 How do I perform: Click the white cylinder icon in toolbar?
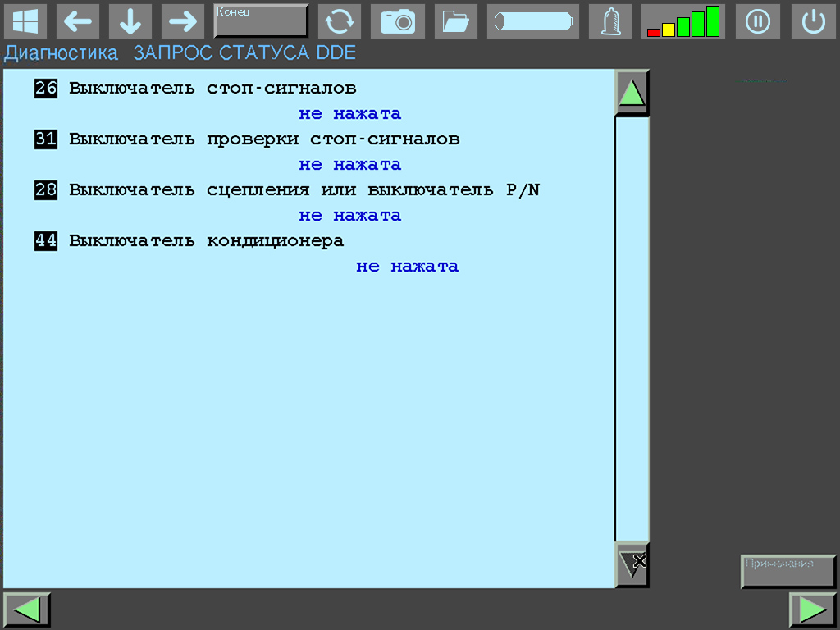tap(532, 21)
